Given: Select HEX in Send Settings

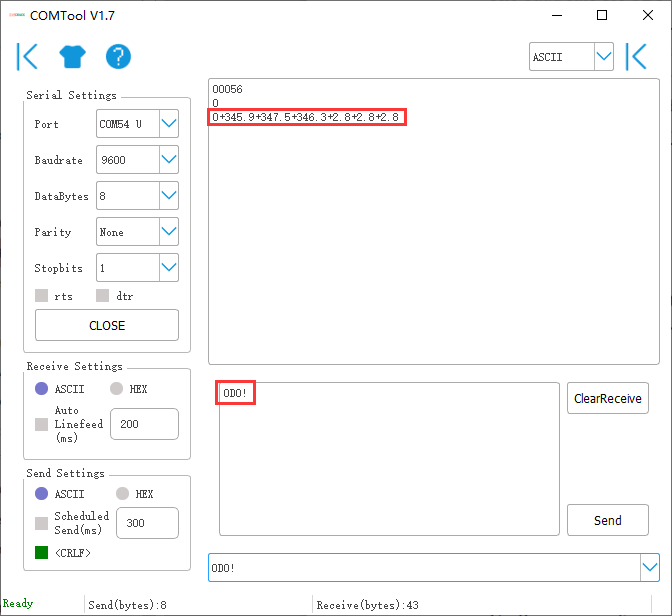Looking at the screenshot, I should click(x=123, y=493).
